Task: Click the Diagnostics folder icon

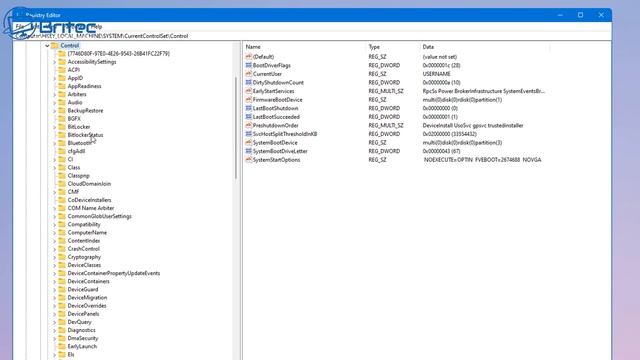Action: (62, 330)
